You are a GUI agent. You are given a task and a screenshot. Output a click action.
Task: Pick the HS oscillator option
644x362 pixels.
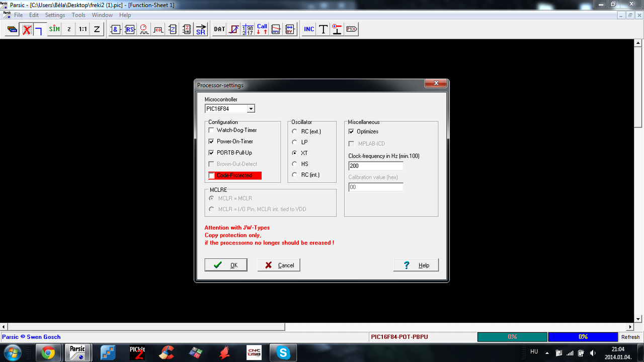coord(294,164)
